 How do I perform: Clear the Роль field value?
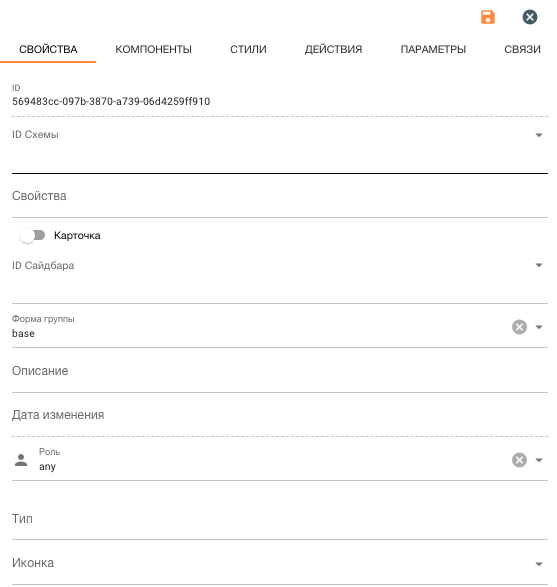tap(519, 460)
